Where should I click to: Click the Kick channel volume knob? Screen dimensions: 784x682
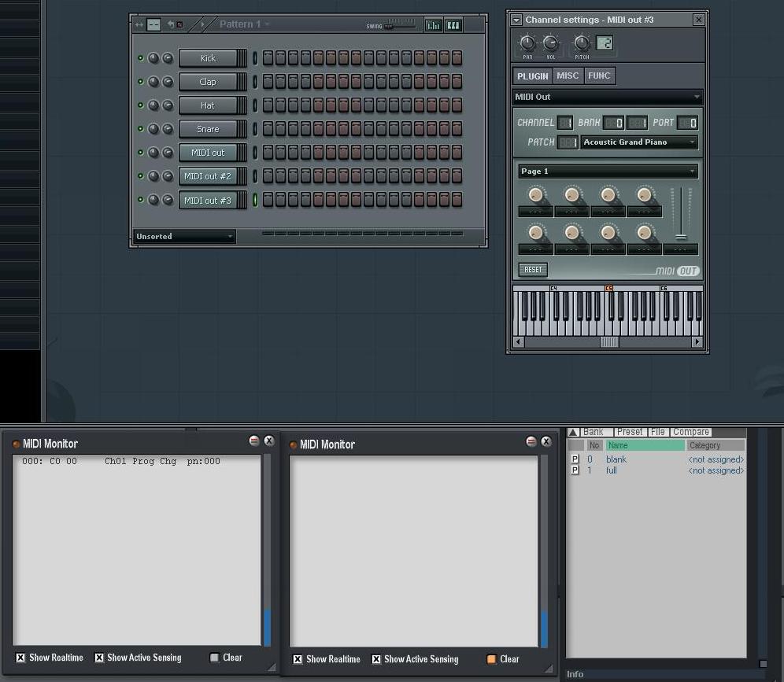pos(168,58)
